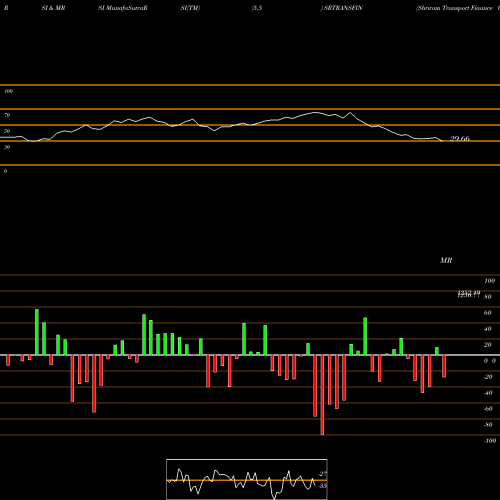This screenshot has height=500, width=500.
Task: Click the '60' label on MR axis
Action: pos(488,313)
